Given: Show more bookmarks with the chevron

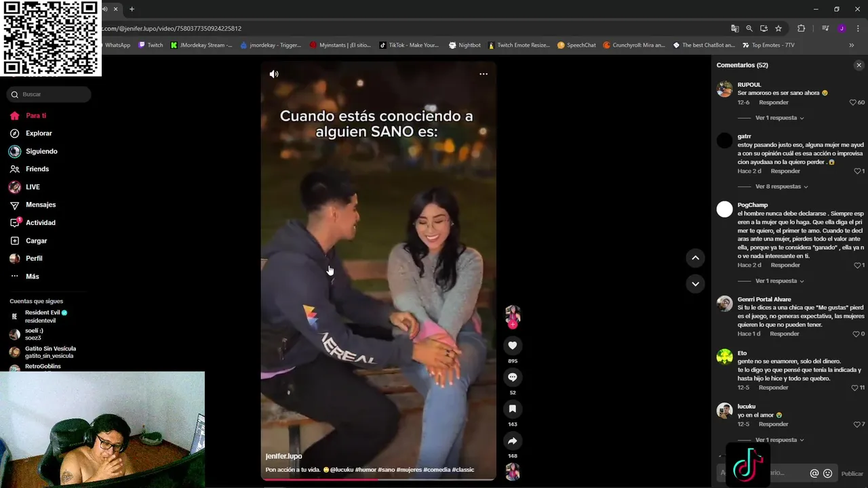Looking at the screenshot, I should 852,45.
